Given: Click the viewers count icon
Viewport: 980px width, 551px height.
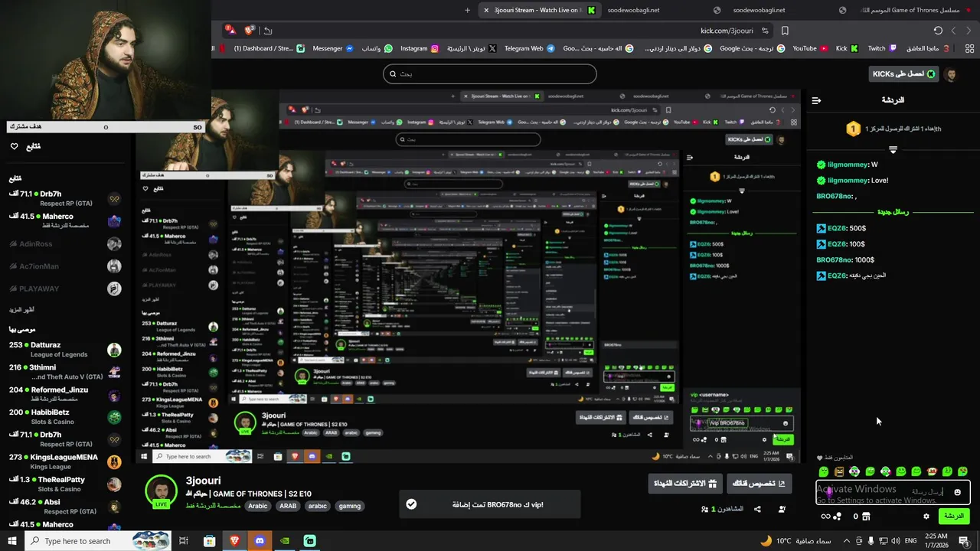Looking at the screenshot, I should tap(705, 509).
